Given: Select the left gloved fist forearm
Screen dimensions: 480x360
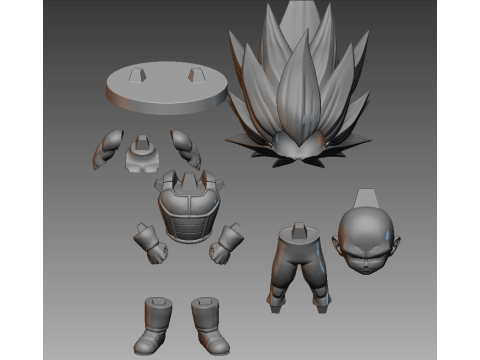Looking at the screenshot, I should click(151, 244).
